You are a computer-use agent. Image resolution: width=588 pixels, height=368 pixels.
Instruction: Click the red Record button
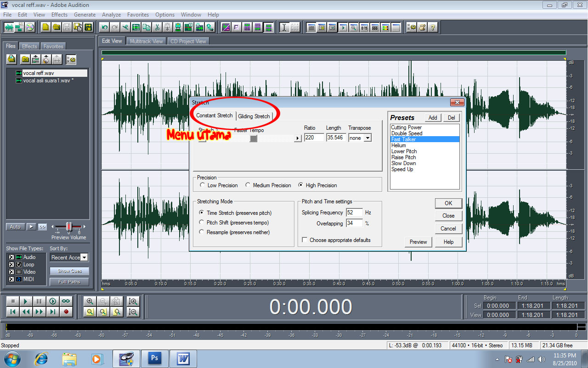click(66, 312)
